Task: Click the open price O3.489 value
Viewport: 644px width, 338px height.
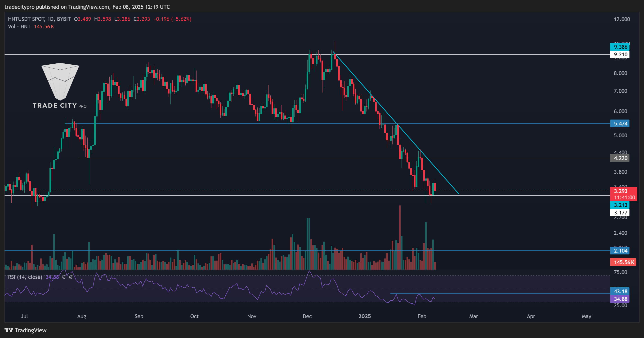Action: tap(82, 19)
